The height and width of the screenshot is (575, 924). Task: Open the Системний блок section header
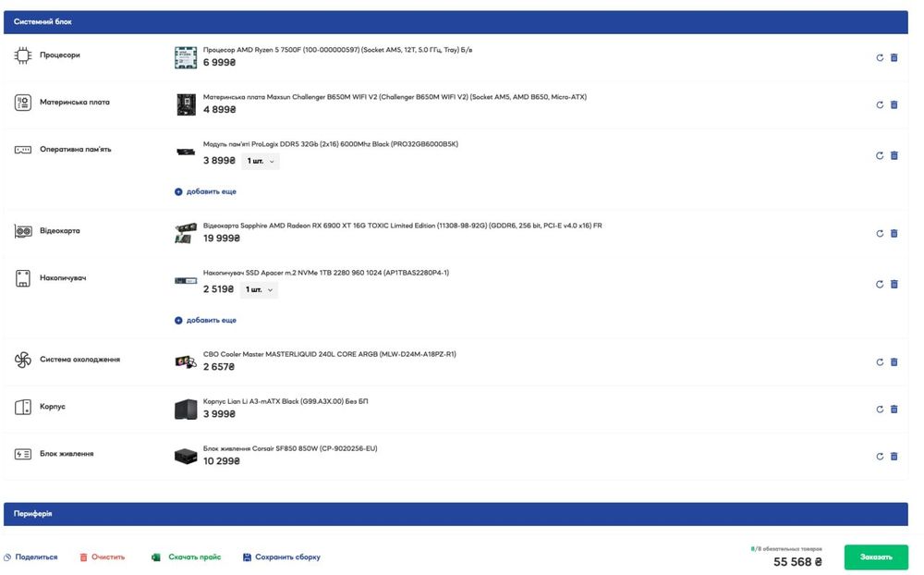click(456, 22)
